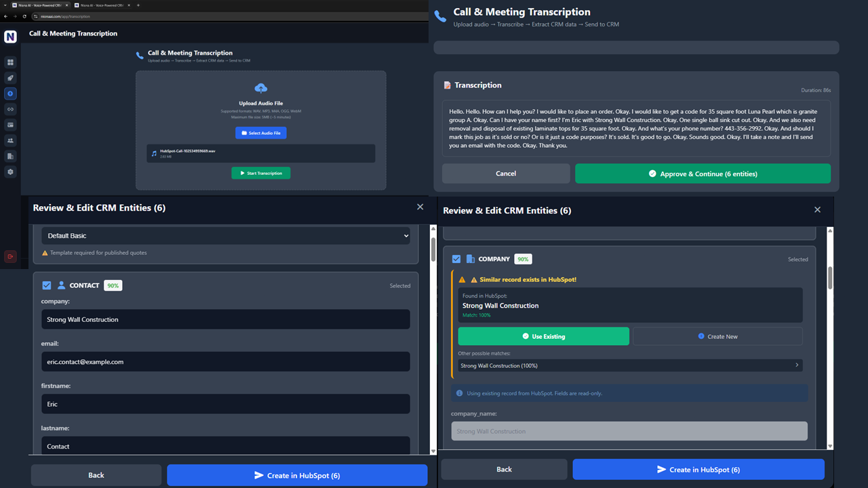Choose Create New for the company record

click(x=717, y=336)
